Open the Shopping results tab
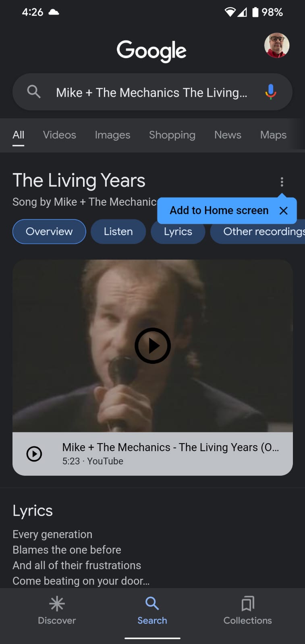 [x=172, y=135]
